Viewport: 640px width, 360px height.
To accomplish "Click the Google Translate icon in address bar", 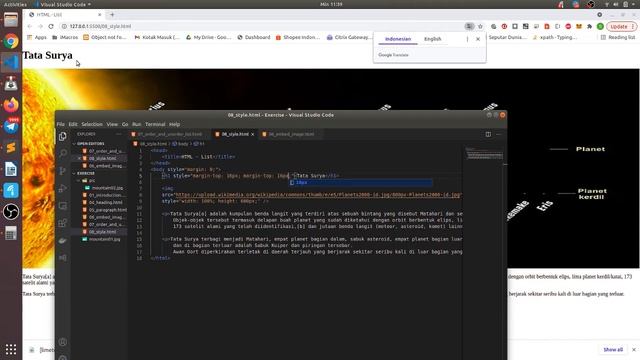I will click(x=469, y=26).
